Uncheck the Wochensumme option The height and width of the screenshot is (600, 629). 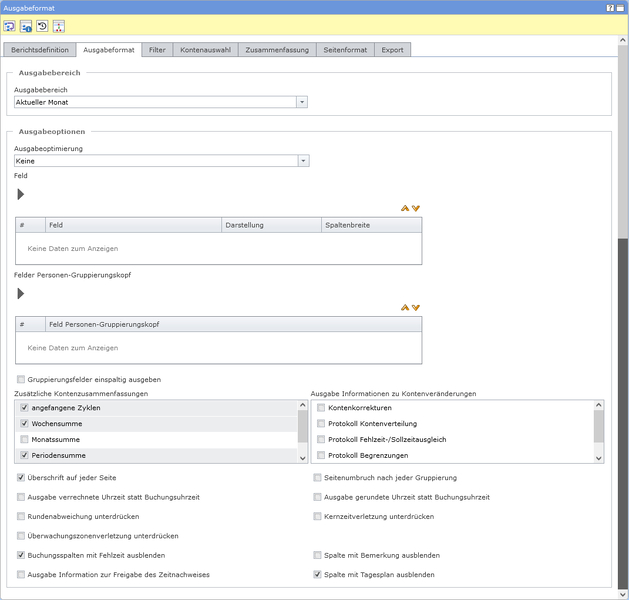tap(24, 424)
